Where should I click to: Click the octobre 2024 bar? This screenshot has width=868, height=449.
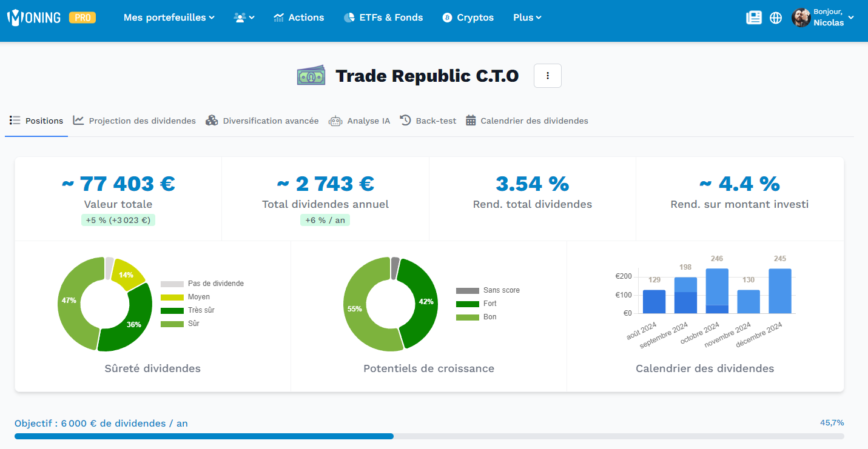pyautogui.click(x=718, y=291)
